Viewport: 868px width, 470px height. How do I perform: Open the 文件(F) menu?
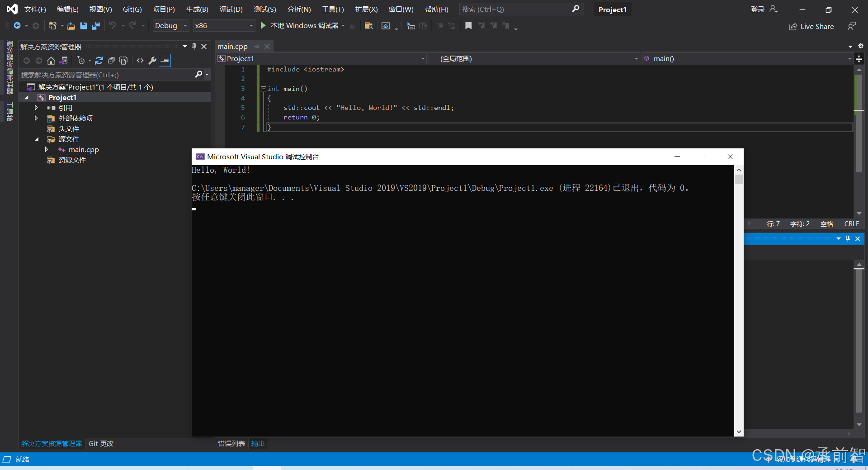[x=35, y=9]
